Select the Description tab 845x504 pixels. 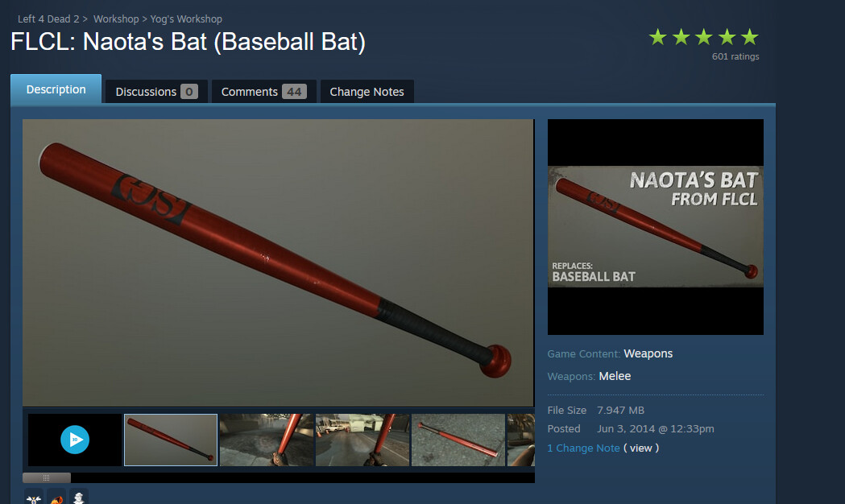[x=56, y=89]
